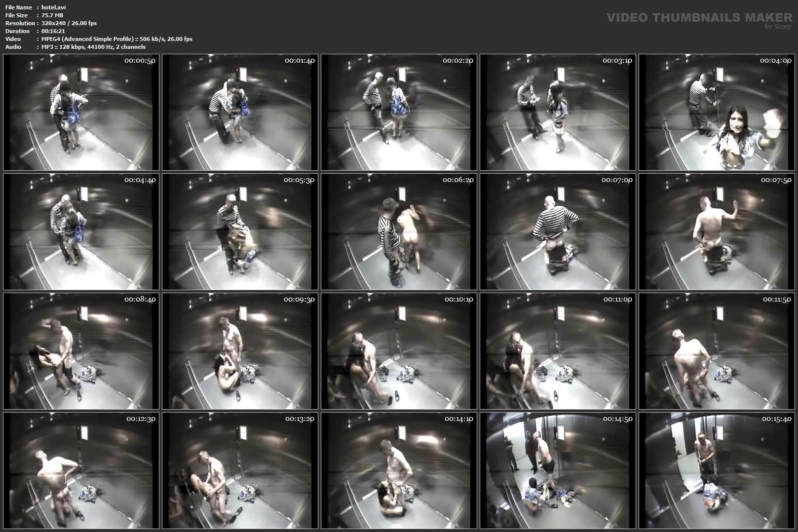Click the 00:13:20 timestamp label
798x532 pixels.
point(300,419)
